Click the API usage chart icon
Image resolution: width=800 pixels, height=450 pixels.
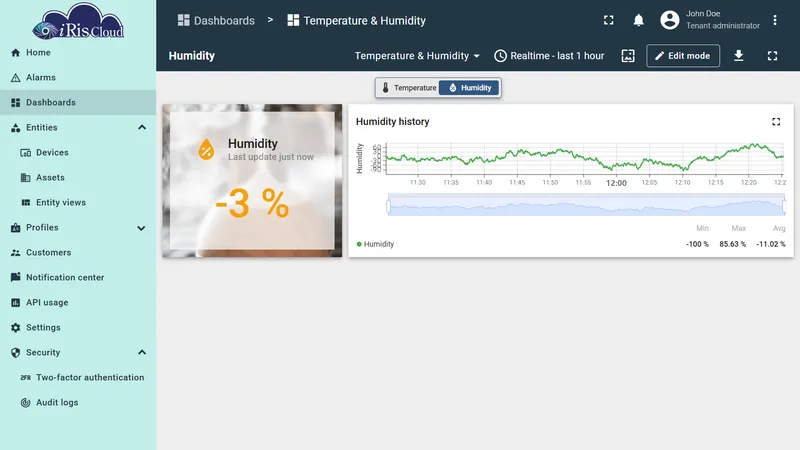pyautogui.click(x=15, y=303)
